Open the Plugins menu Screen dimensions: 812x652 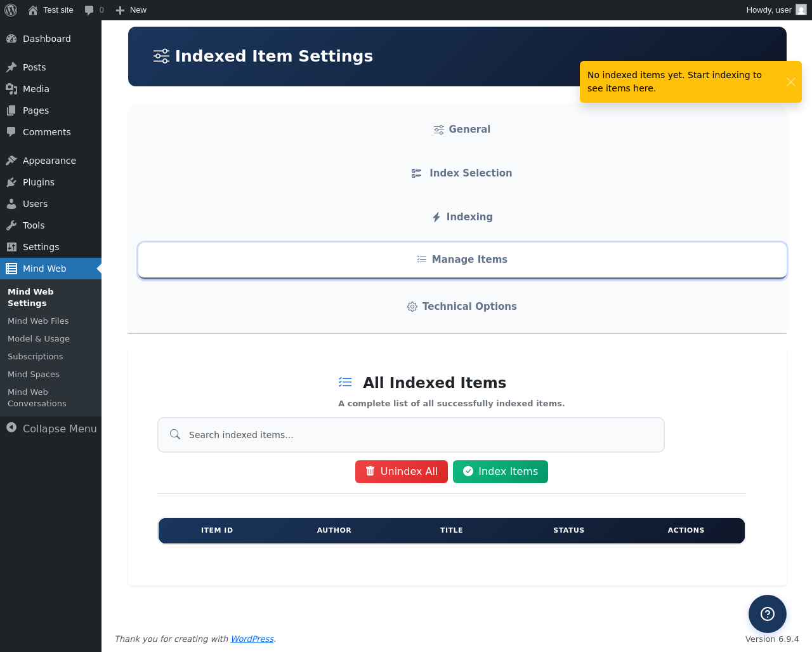51,182
